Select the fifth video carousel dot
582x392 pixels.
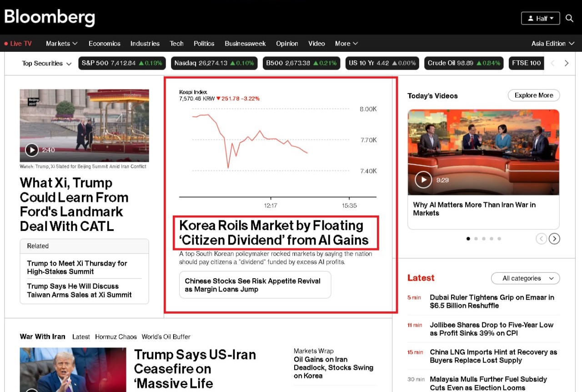click(499, 239)
